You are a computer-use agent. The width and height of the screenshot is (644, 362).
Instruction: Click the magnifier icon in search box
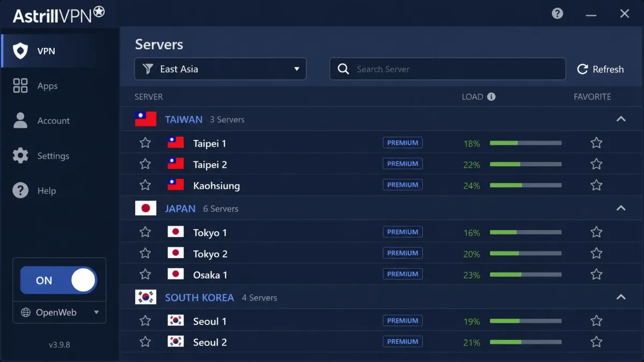[343, 69]
